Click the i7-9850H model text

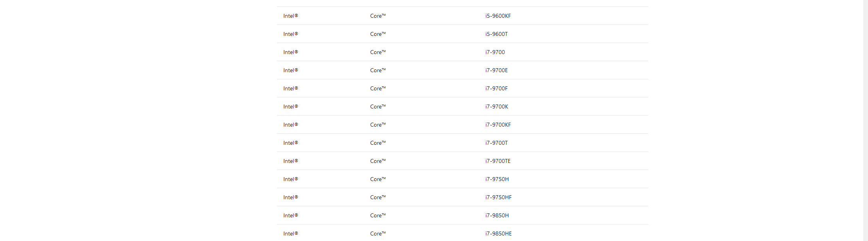pyautogui.click(x=497, y=215)
